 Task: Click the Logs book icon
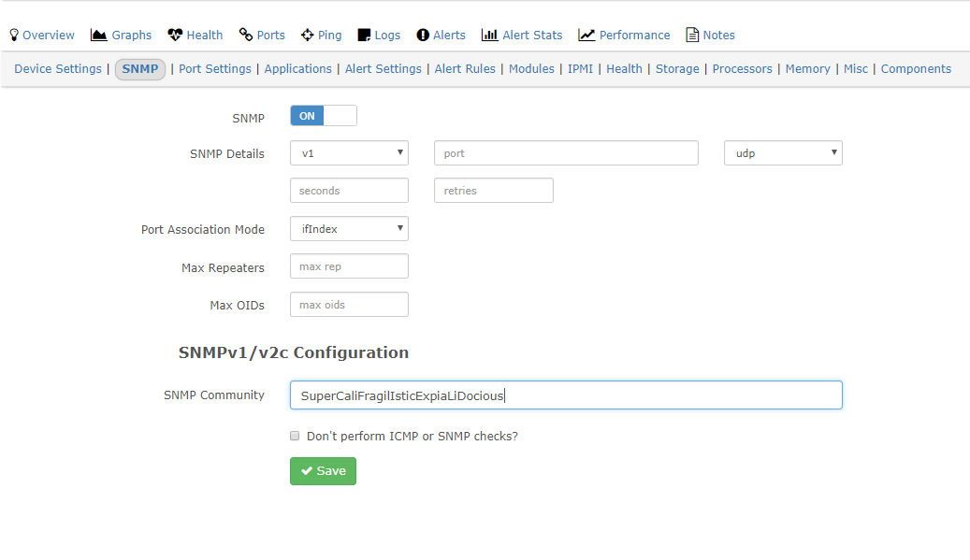coord(365,36)
